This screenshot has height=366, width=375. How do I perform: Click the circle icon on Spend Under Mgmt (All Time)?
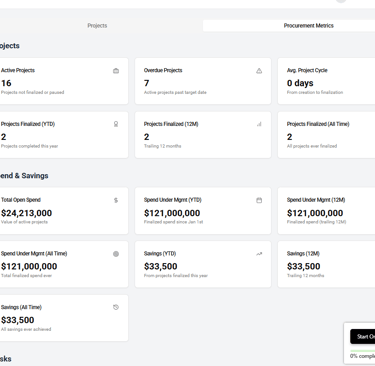pos(116,254)
